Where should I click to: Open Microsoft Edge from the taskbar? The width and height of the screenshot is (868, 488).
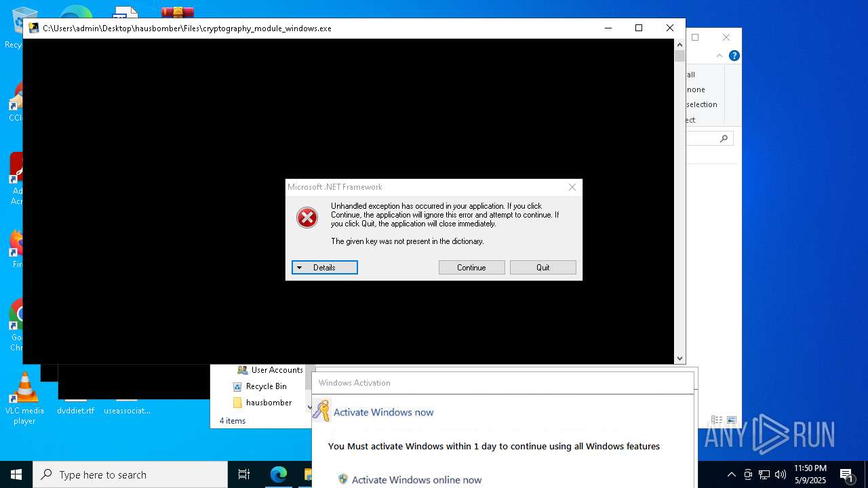279,474
